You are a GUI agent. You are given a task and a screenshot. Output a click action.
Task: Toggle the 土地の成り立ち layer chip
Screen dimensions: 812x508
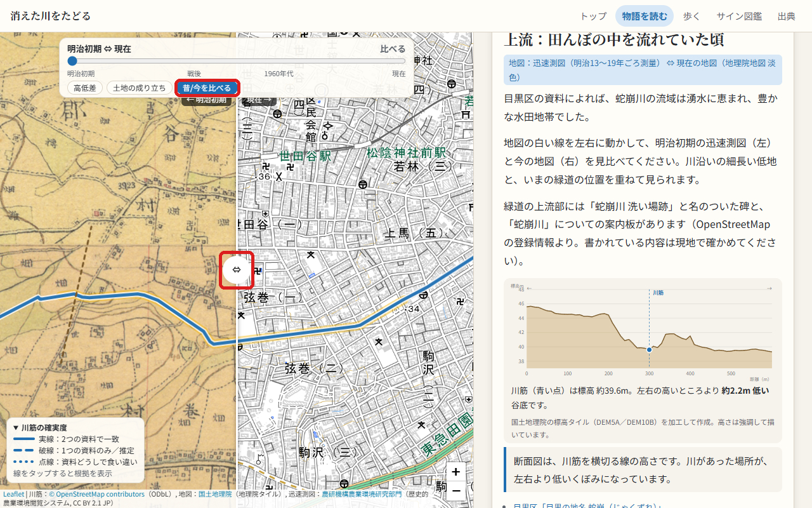pos(139,88)
